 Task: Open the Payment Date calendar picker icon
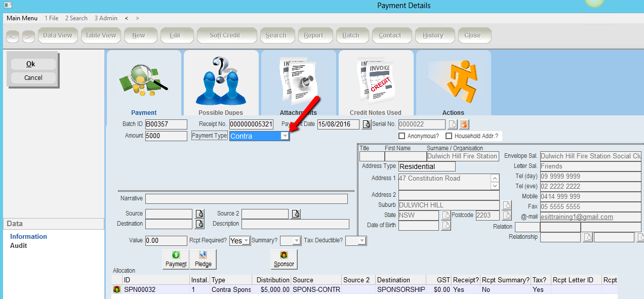click(x=367, y=124)
